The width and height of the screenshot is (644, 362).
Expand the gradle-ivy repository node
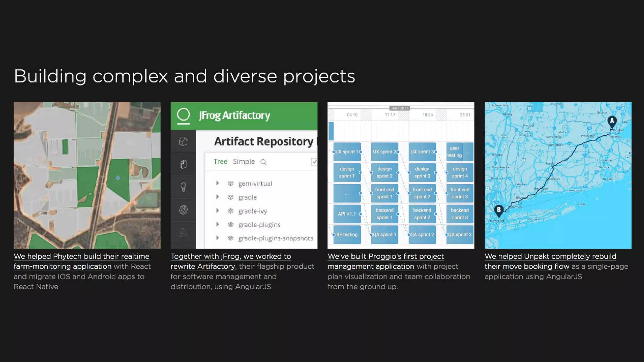coord(217,211)
